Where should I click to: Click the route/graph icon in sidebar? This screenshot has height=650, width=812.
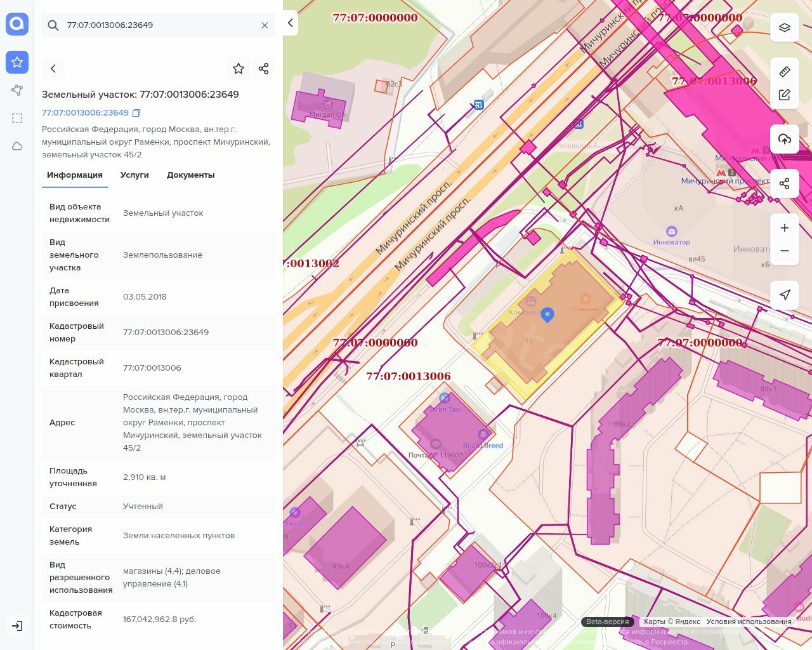coord(17,90)
